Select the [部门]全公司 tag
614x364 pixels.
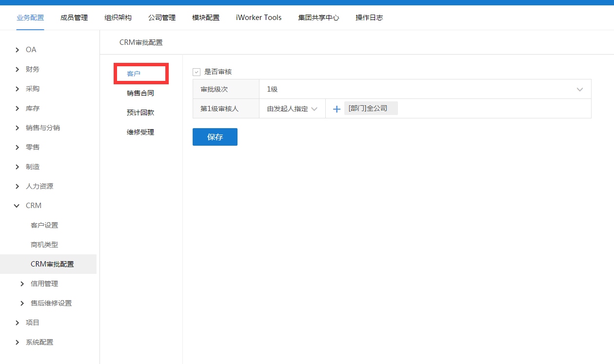[371, 108]
